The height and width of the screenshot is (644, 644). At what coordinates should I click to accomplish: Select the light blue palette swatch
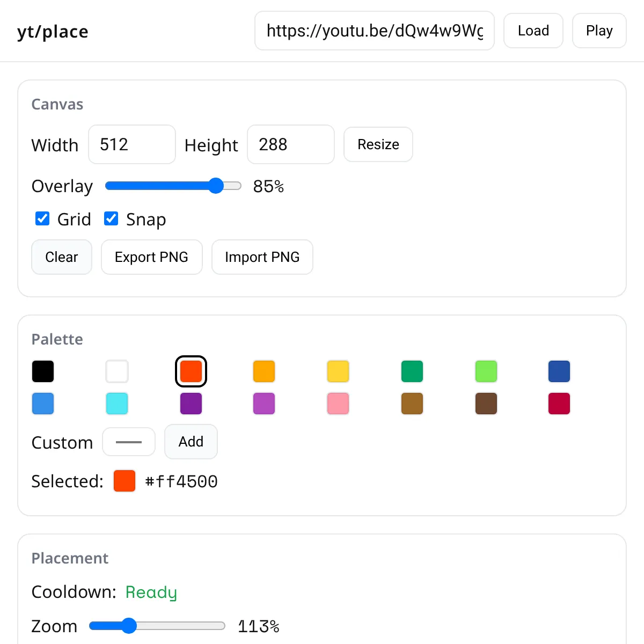[x=43, y=404]
